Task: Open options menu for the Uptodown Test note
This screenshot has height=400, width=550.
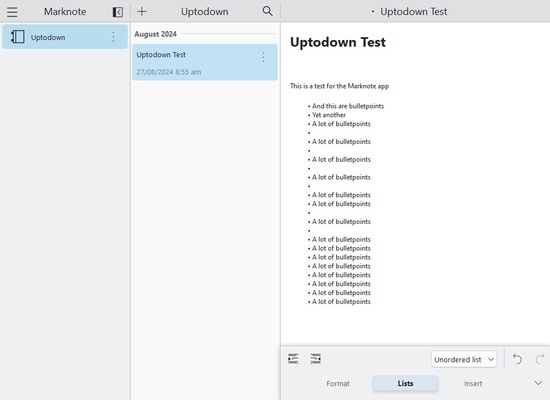Action: click(x=263, y=57)
